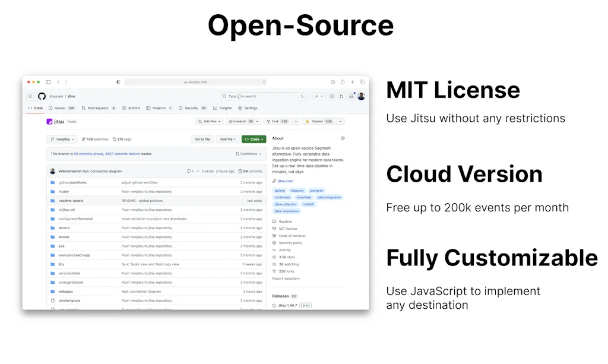Open the command palette icon
The width and height of the screenshot is (608, 364).
(302, 96)
